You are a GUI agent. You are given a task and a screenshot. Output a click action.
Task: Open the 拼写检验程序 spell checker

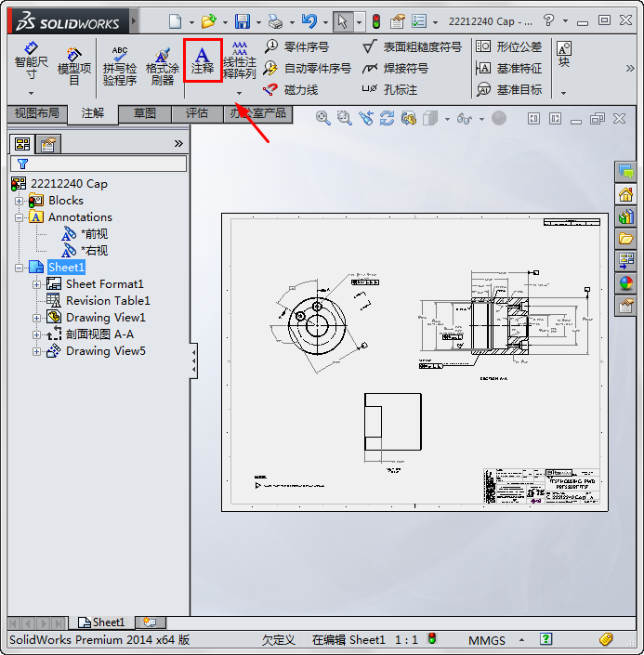pos(119,66)
